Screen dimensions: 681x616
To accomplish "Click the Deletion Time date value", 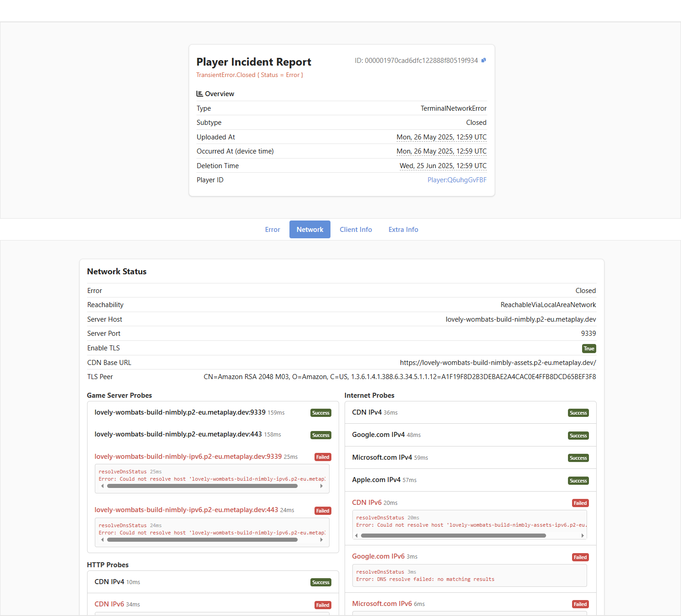I will (x=443, y=166).
